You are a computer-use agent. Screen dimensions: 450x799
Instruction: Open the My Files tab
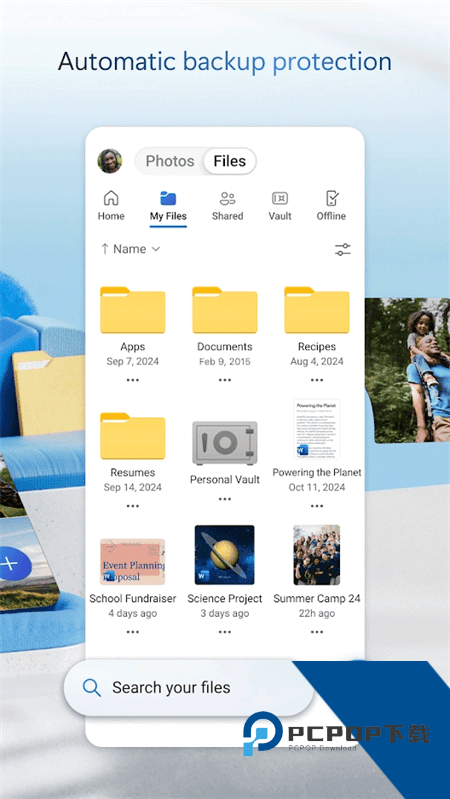[168, 207]
